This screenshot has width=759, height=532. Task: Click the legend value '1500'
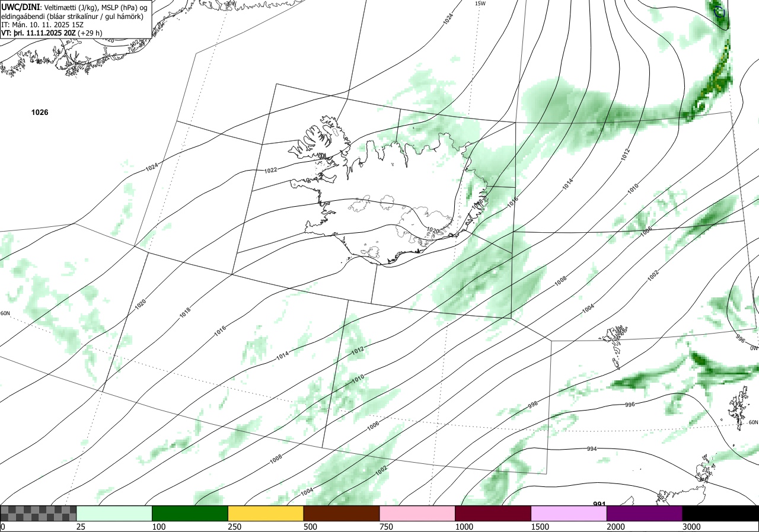pyautogui.click(x=540, y=527)
